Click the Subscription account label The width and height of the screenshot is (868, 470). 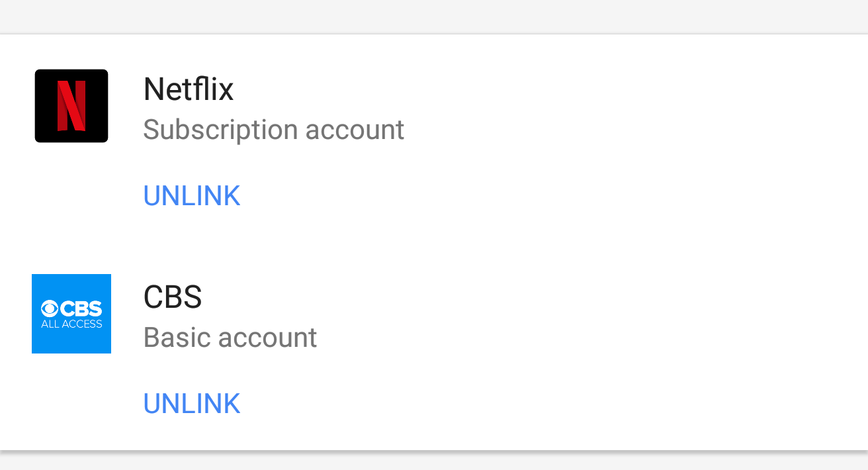pyautogui.click(x=273, y=130)
